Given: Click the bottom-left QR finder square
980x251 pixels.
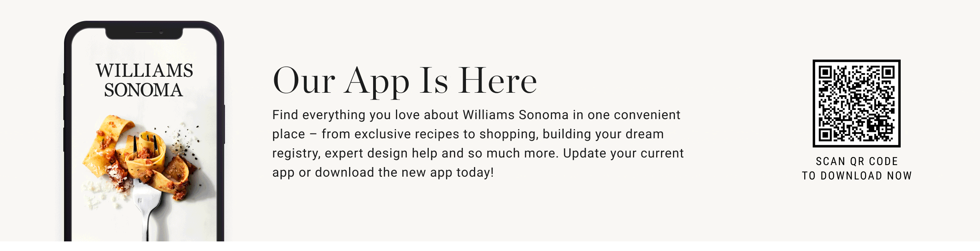Looking at the screenshot, I should [x=825, y=135].
